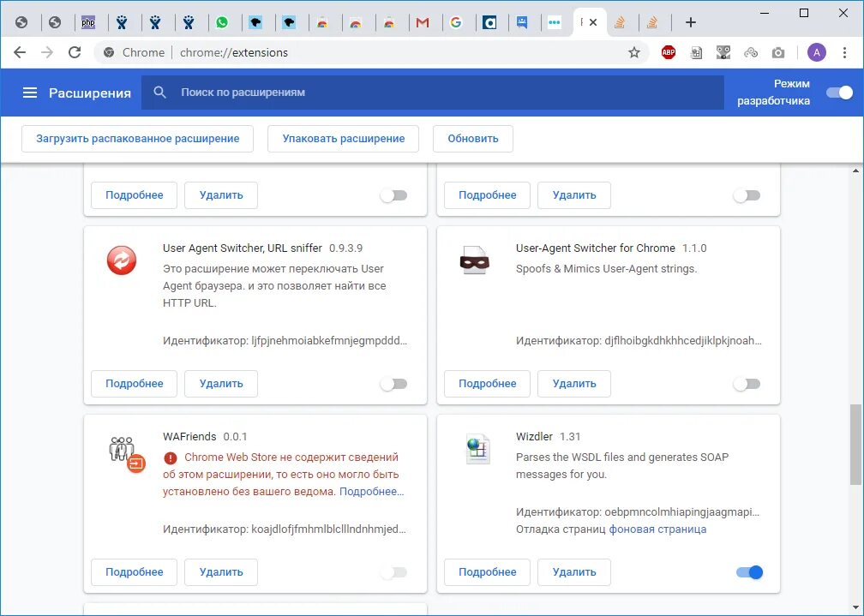
Task: Toggle extension above User Agent Switcher, URL sniffer
Action: coord(394,195)
